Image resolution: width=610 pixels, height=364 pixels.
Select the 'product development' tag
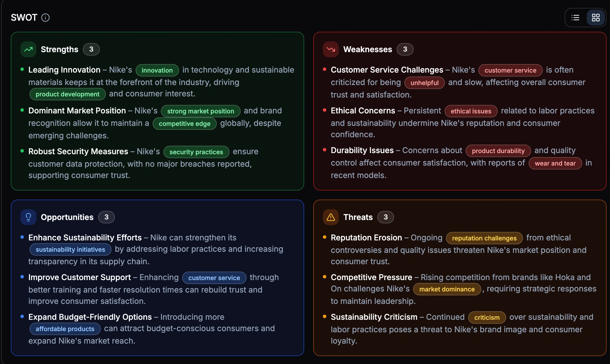[68, 94]
